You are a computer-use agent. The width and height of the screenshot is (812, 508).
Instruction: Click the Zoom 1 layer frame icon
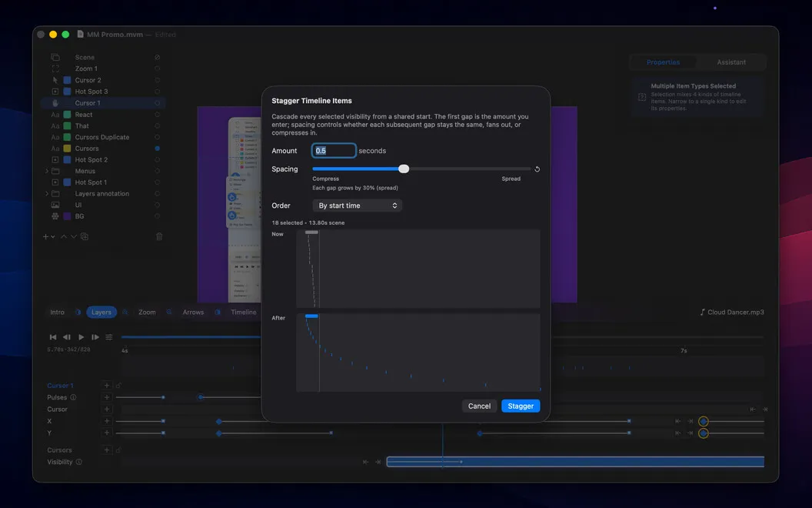click(x=55, y=69)
